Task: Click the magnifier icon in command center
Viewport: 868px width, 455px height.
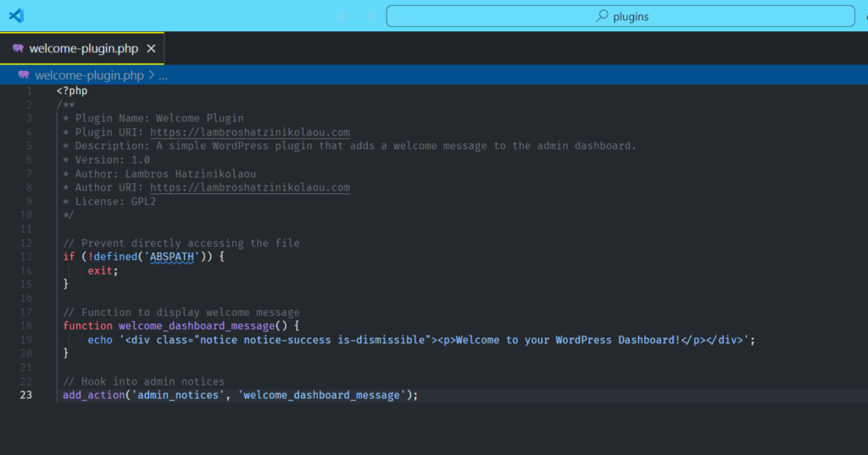Action: 603,16
